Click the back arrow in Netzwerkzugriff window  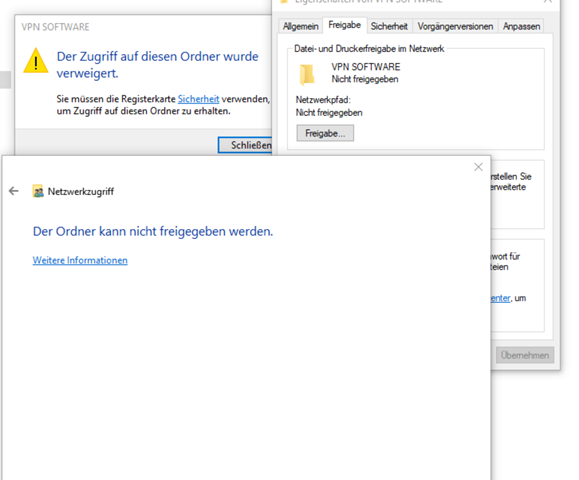click(14, 191)
